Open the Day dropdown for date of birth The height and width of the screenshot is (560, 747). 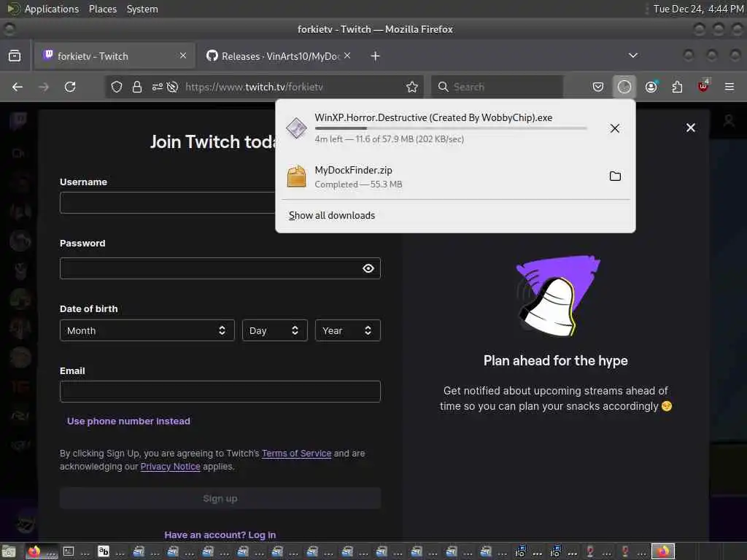pyautogui.click(x=275, y=330)
